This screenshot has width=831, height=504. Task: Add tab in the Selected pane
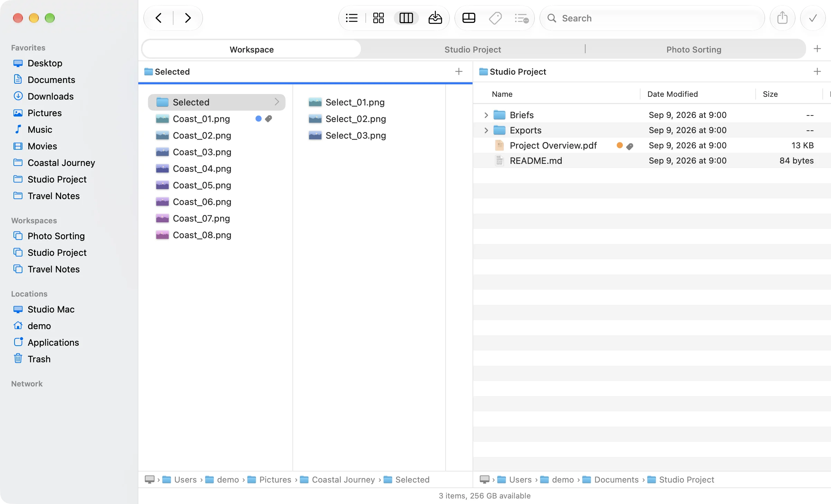pyautogui.click(x=459, y=72)
